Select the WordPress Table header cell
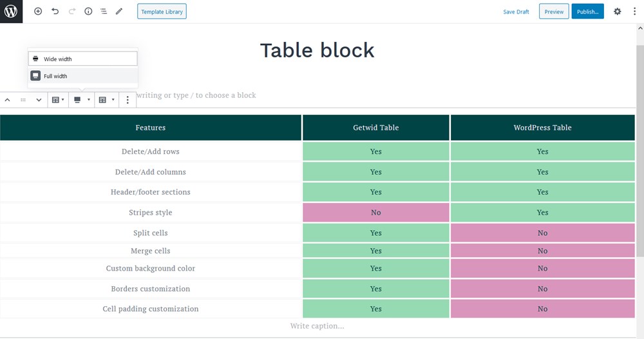The width and height of the screenshot is (644, 339). point(542,128)
